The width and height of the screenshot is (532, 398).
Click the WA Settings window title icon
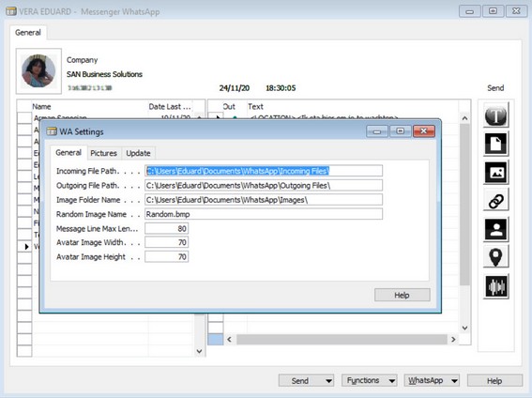[52, 131]
